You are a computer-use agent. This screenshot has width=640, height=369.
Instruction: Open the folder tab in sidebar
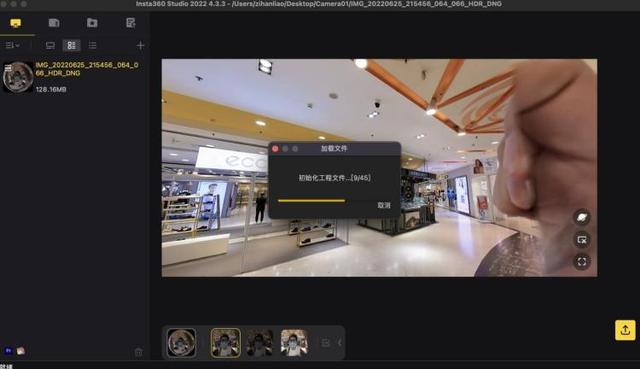click(x=92, y=23)
